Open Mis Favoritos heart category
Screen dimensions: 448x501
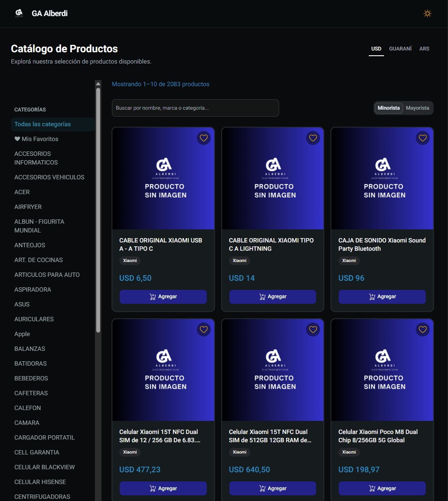click(53, 139)
